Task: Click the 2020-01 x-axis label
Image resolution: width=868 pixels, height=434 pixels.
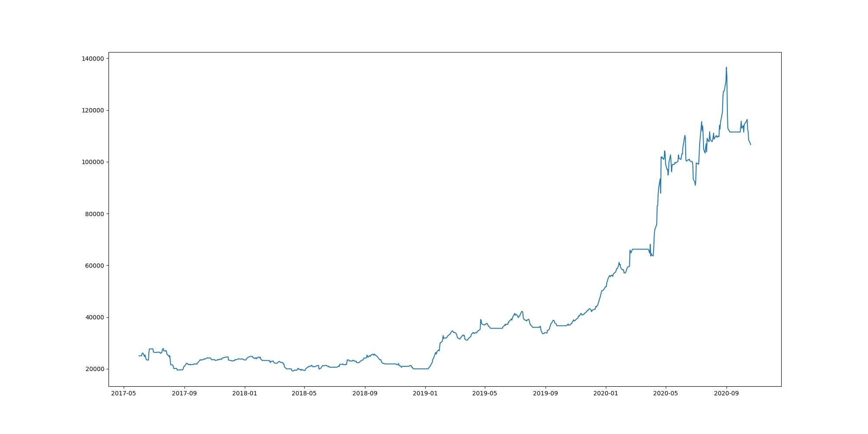Action: coord(606,394)
